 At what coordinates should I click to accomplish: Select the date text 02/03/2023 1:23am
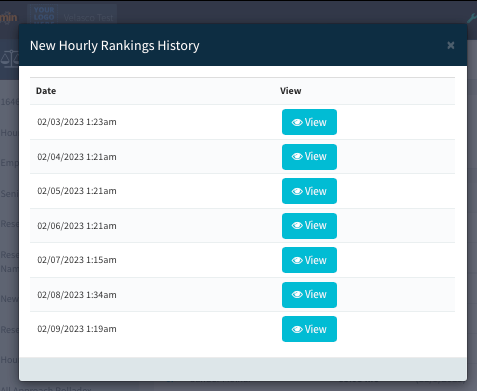[77, 122]
